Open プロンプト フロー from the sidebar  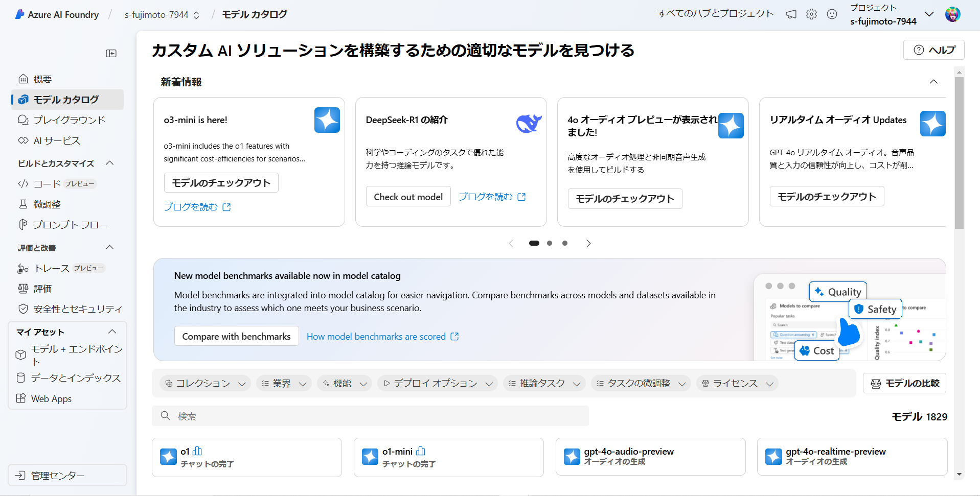click(67, 225)
